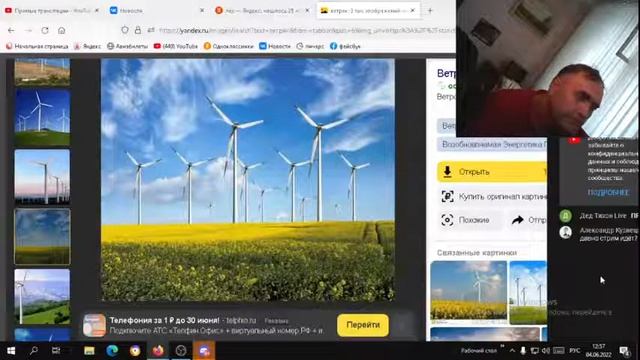Select the highlighted yellow field thumbnail
Viewport: 640px width, 360px height.
coord(42,237)
